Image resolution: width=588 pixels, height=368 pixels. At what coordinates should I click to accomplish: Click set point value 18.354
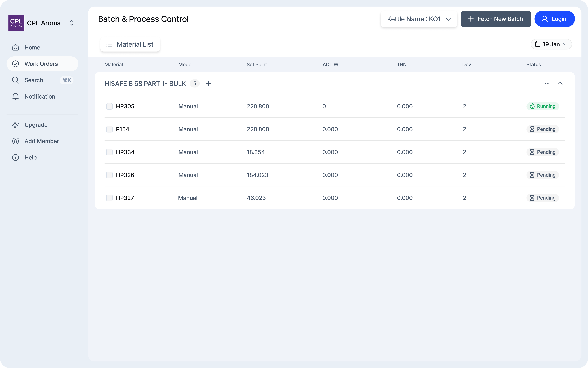click(x=256, y=152)
